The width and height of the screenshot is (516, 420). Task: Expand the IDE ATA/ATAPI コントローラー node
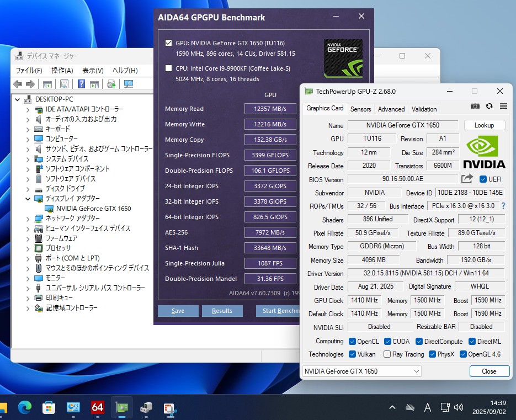(x=28, y=110)
